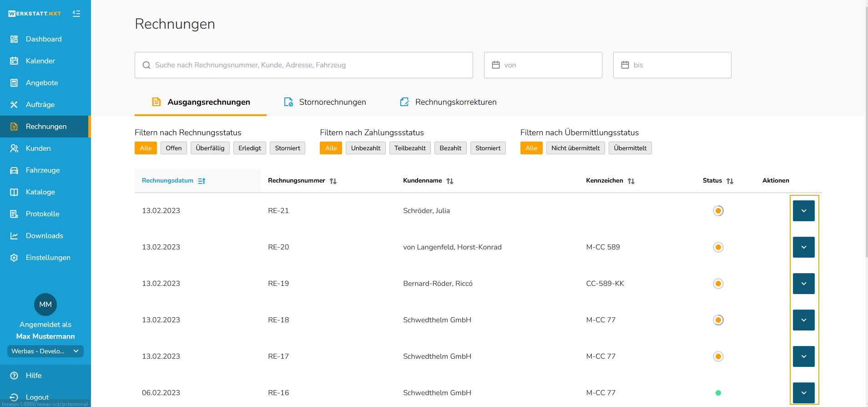Click the Einstellungen gear icon
The height and width of the screenshot is (407, 868).
(x=14, y=258)
